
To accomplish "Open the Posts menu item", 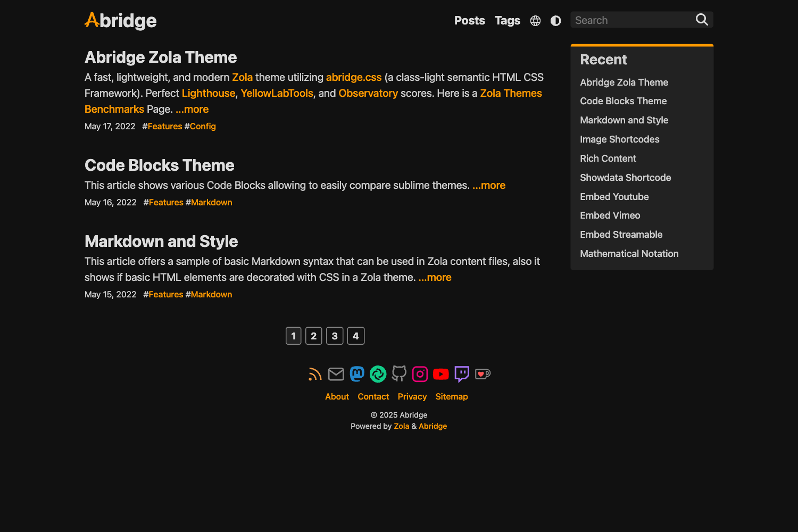I will pyautogui.click(x=469, y=20).
